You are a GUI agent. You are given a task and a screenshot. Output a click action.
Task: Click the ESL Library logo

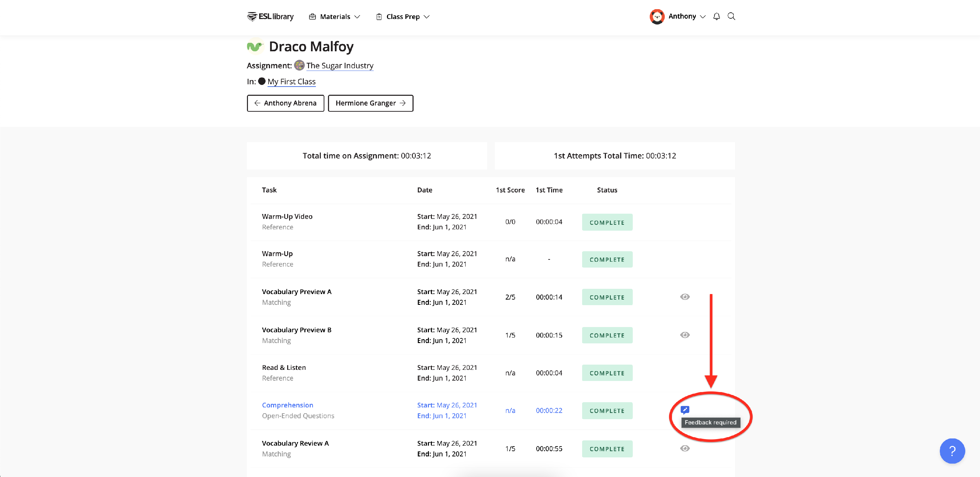[270, 16]
